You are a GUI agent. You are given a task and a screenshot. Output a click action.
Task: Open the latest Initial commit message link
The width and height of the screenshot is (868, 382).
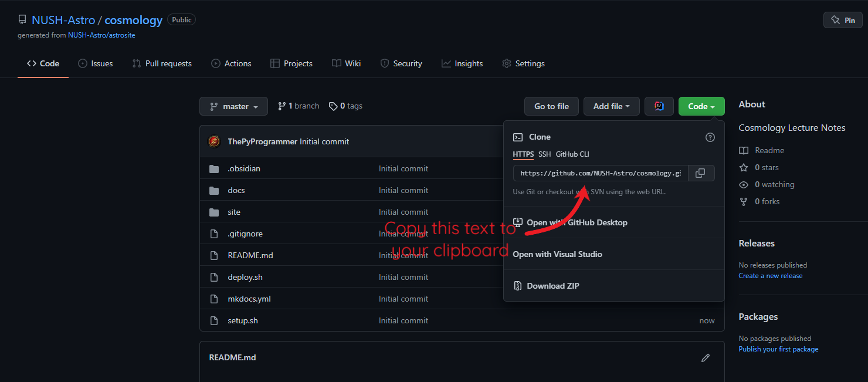click(324, 141)
